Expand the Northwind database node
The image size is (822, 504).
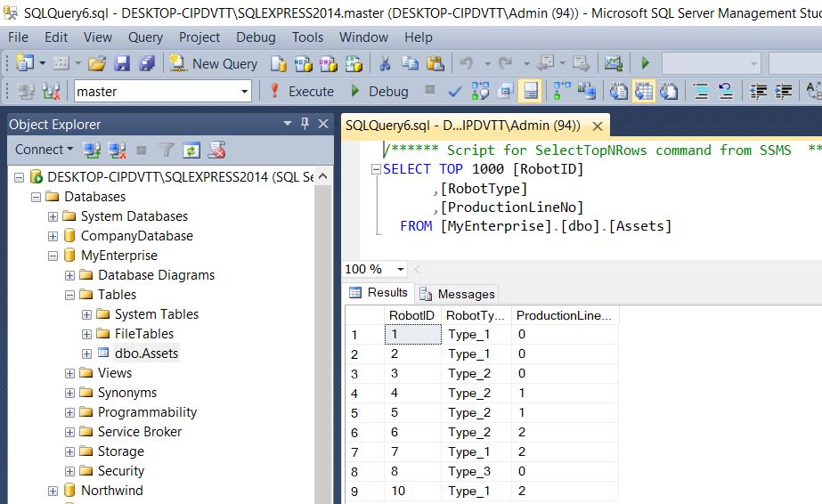(x=53, y=491)
